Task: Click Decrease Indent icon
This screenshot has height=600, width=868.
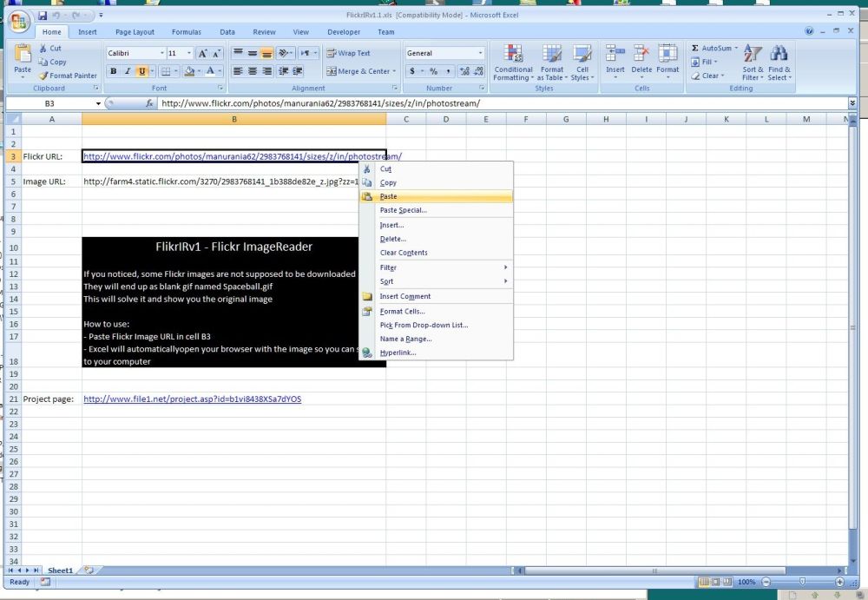Action: [284, 71]
